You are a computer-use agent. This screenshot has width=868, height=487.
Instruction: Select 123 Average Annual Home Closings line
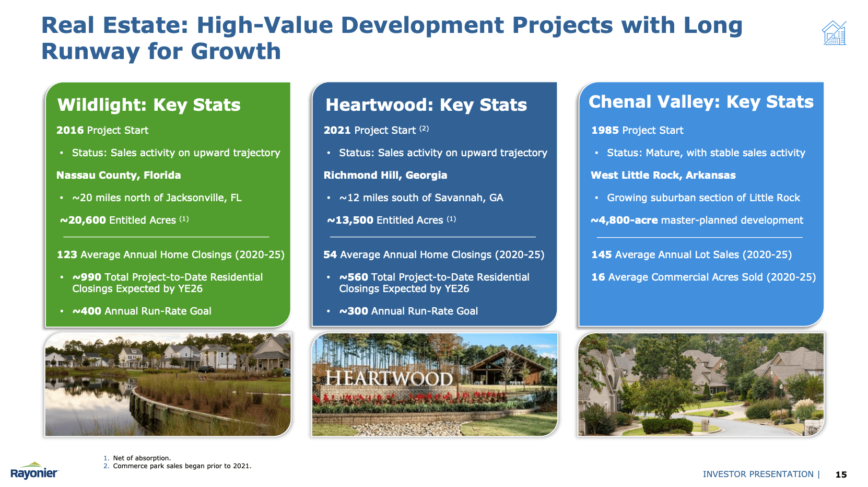point(171,254)
